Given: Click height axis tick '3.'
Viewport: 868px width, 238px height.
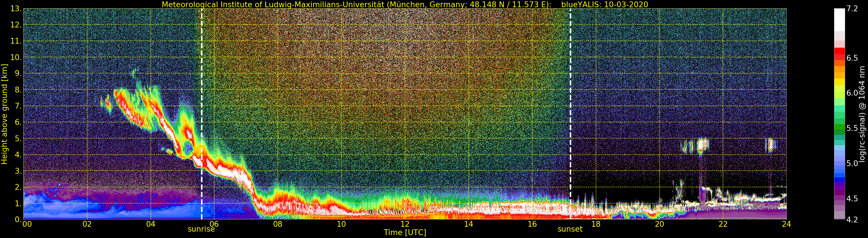Looking at the screenshot, I should 18,171.
